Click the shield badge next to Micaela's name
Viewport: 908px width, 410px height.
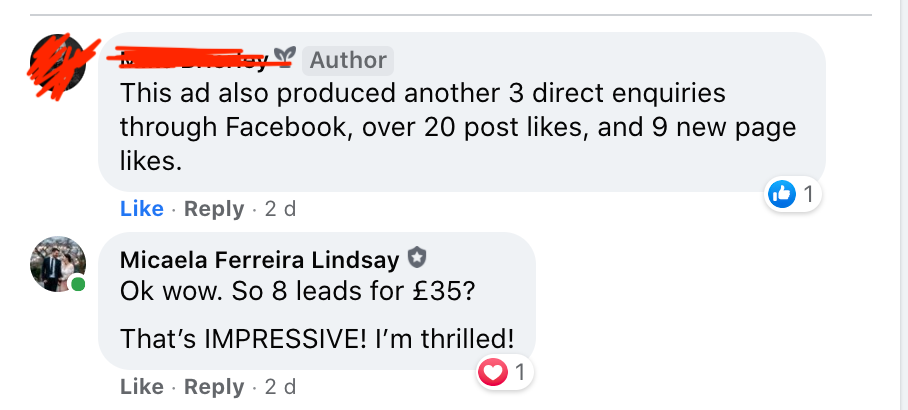pos(417,260)
